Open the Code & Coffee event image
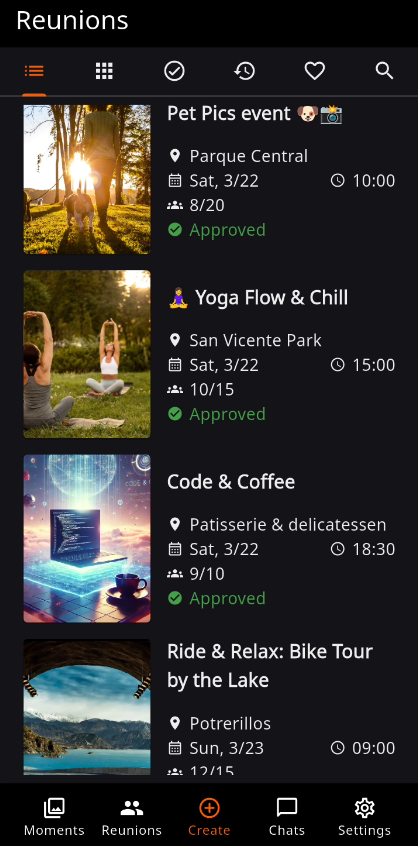The image size is (418, 846). pyautogui.click(x=87, y=538)
